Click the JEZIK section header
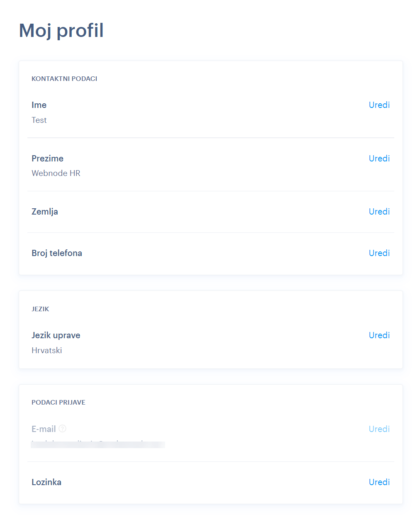415x532 pixels. click(x=40, y=309)
